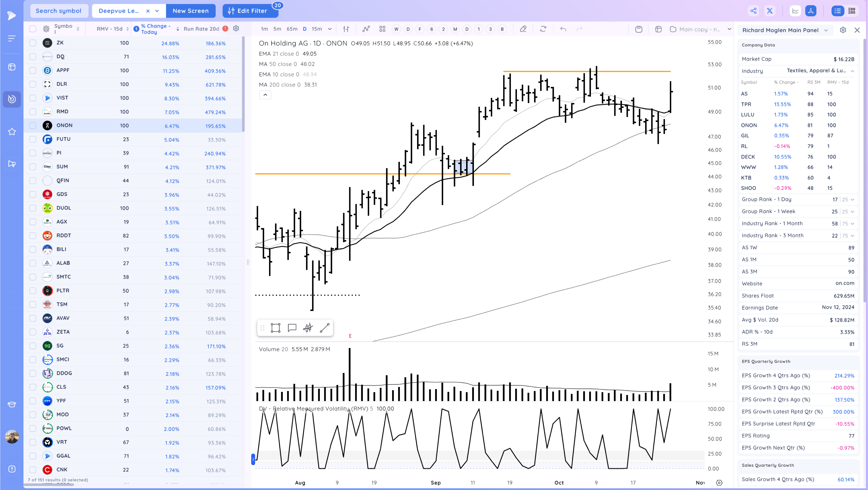Switch to the 65m timeframe
868x490 pixels.
tap(292, 29)
